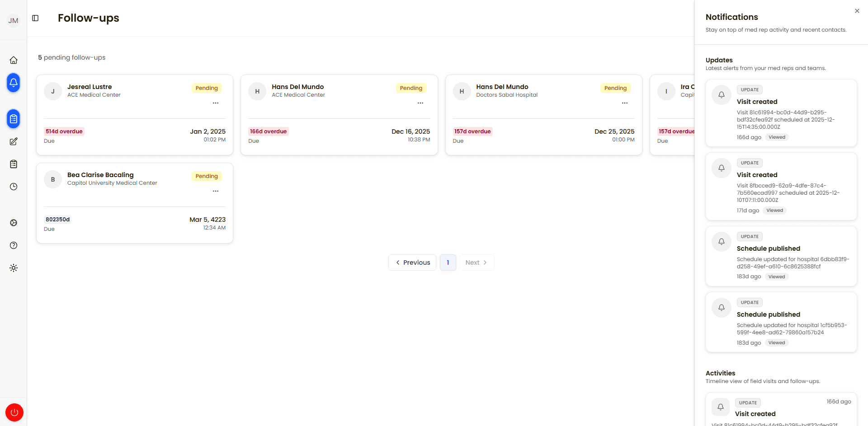Go to Previous page
This screenshot has height=426, width=868.
click(x=412, y=262)
